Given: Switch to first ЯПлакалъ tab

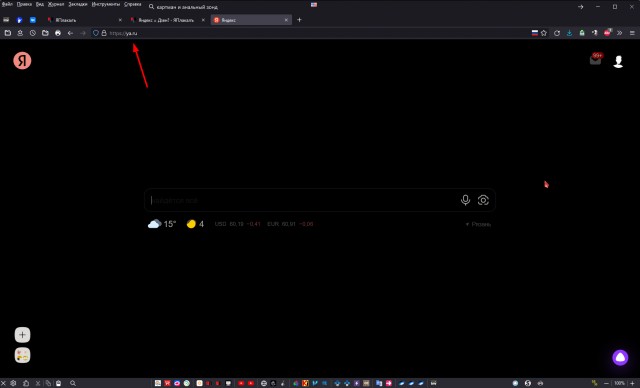Looking at the screenshot, I should [x=84, y=20].
